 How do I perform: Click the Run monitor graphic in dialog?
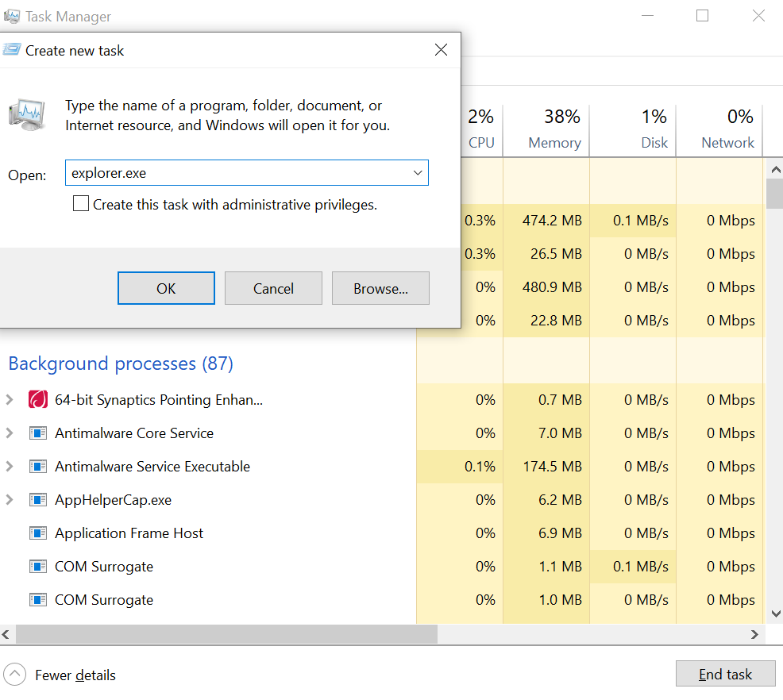pyautogui.click(x=28, y=115)
